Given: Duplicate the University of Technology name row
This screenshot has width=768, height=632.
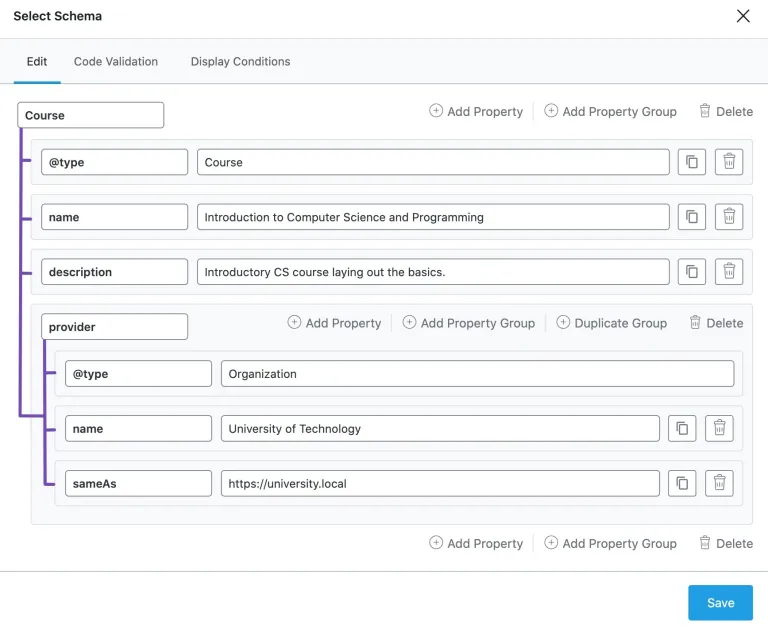Looking at the screenshot, I should tap(682, 428).
